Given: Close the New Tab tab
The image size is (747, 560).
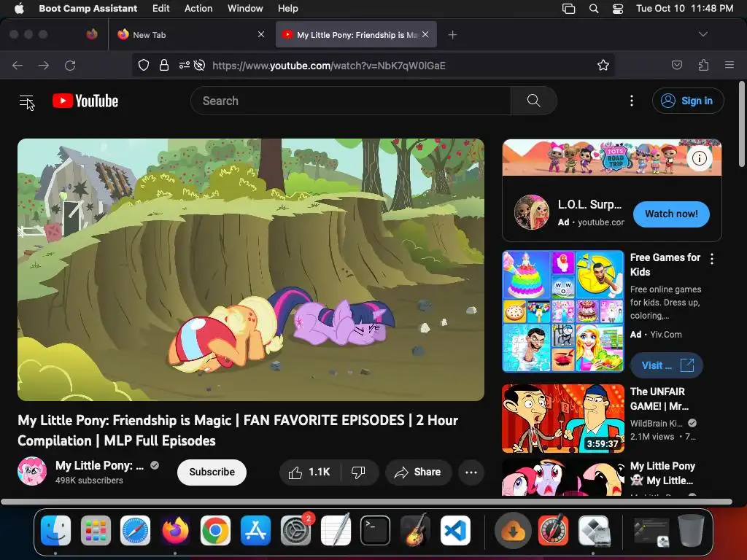Looking at the screenshot, I should pos(260,34).
